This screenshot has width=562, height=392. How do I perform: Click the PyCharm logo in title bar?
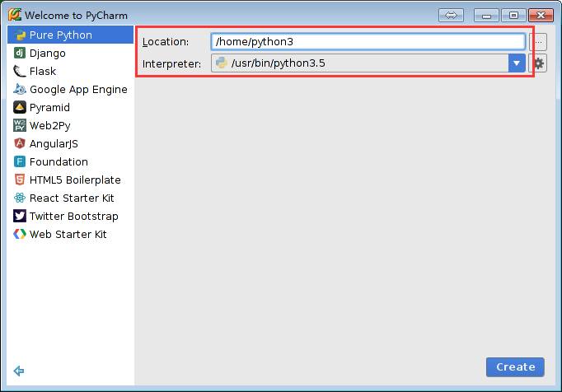pyautogui.click(x=15, y=15)
